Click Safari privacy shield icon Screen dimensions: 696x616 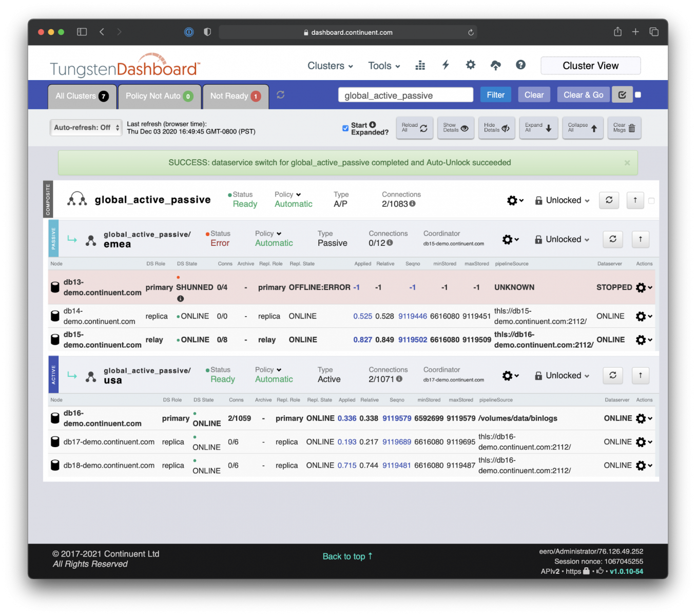[207, 32]
